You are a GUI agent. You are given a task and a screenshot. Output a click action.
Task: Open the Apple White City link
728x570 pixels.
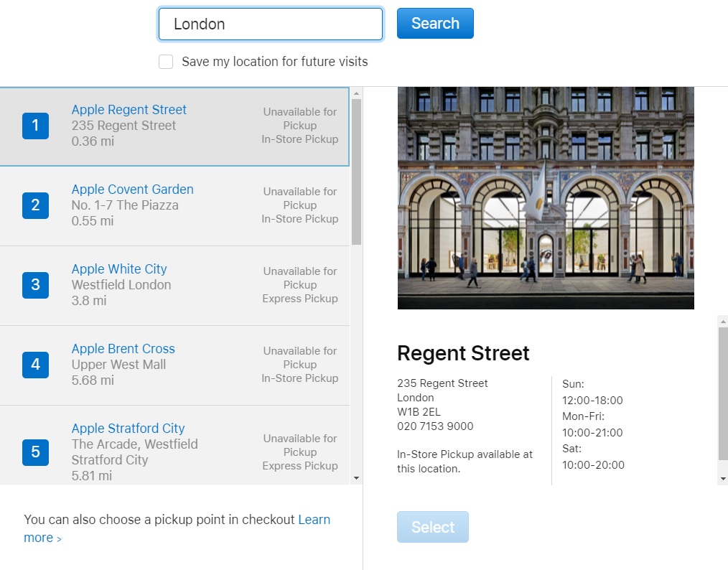[x=119, y=268]
